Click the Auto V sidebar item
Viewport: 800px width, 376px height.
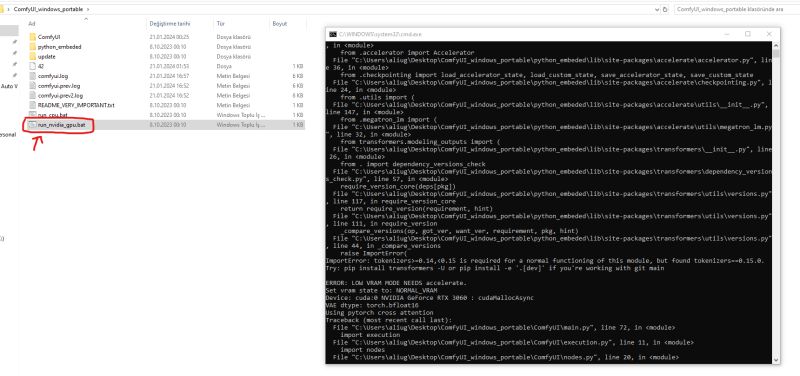(x=9, y=86)
